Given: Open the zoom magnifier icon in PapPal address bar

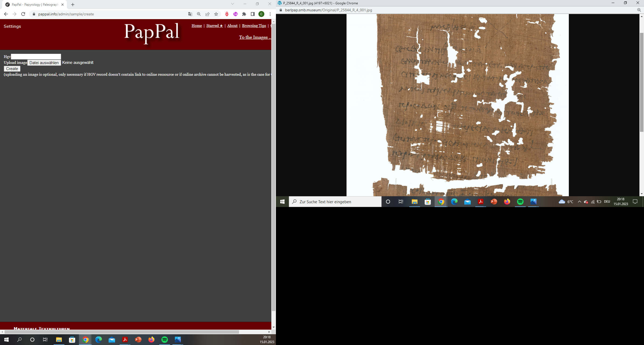Looking at the screenshot, I should (199, 14).
